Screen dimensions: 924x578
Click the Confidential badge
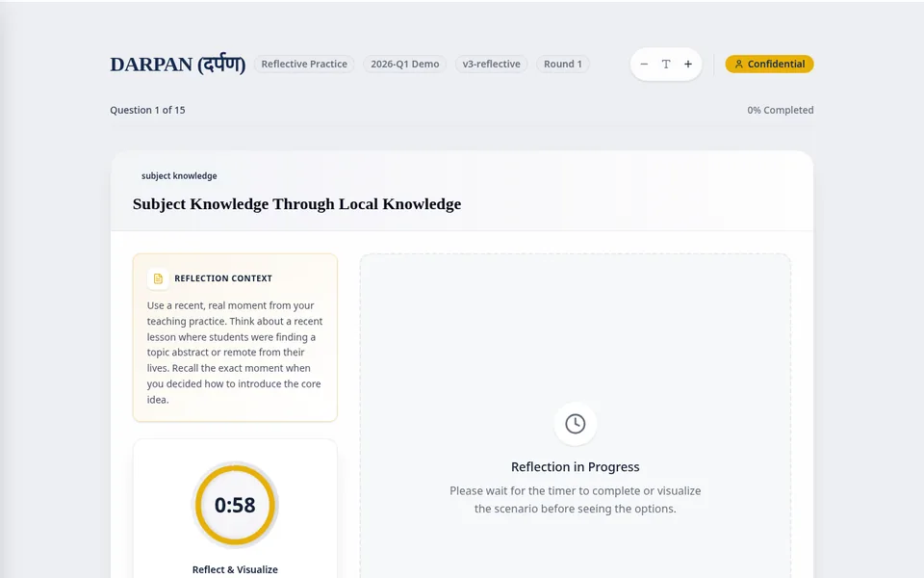coord(769,65)
